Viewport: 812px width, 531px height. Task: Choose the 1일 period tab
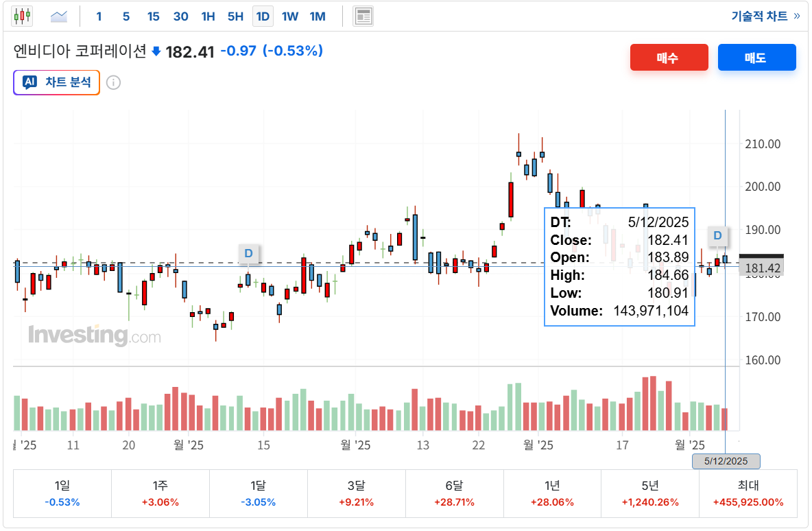click(x=62, y=493)
